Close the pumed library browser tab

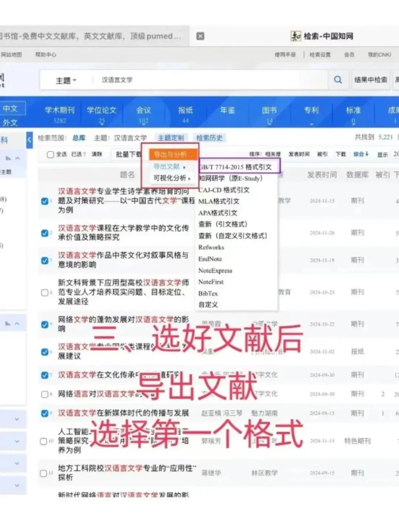click(200, 36)
